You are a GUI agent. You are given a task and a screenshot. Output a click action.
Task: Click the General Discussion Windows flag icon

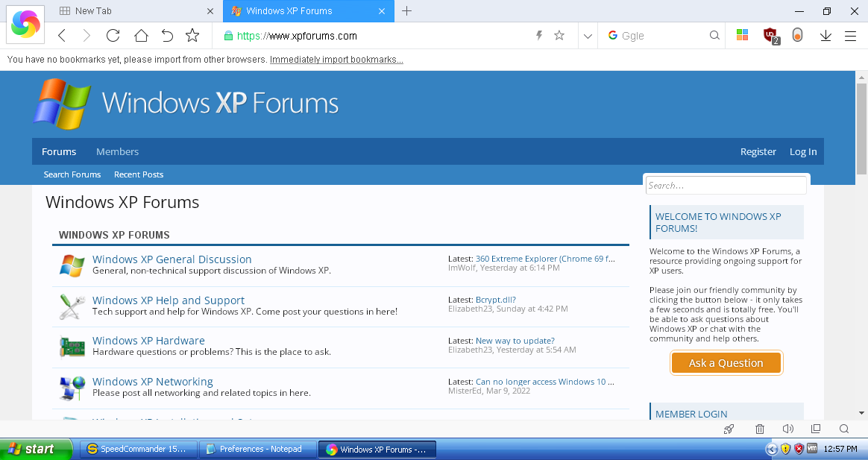[72, 265]
